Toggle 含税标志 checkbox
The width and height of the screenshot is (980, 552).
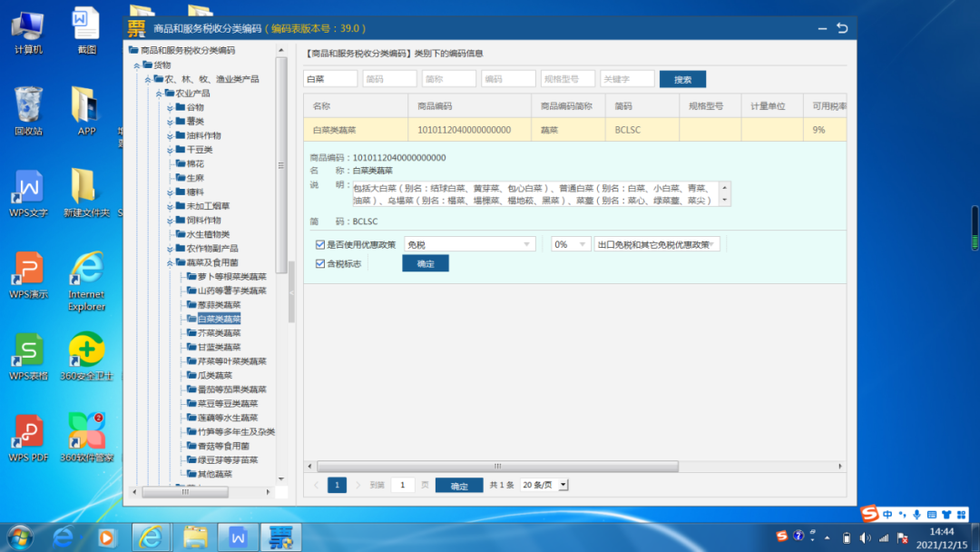320,264
